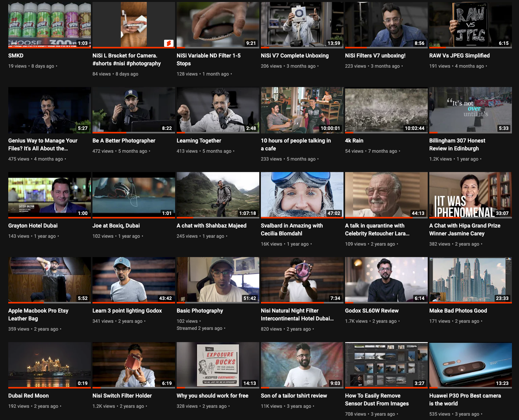Click the Be A Better Photographer title
Screen dimensions: 519x420
pos(124,141)
